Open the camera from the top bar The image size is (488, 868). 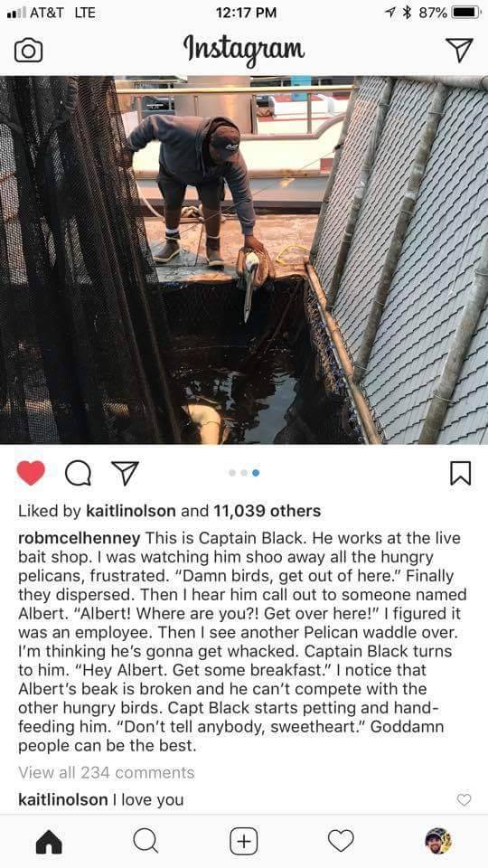[28, 51]
